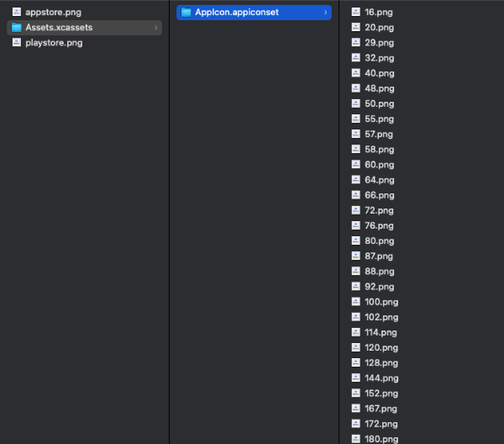Expand the AppIcon.appiconset chevron arrow
The height and width of the screenshot is (444, 504).
326,13
